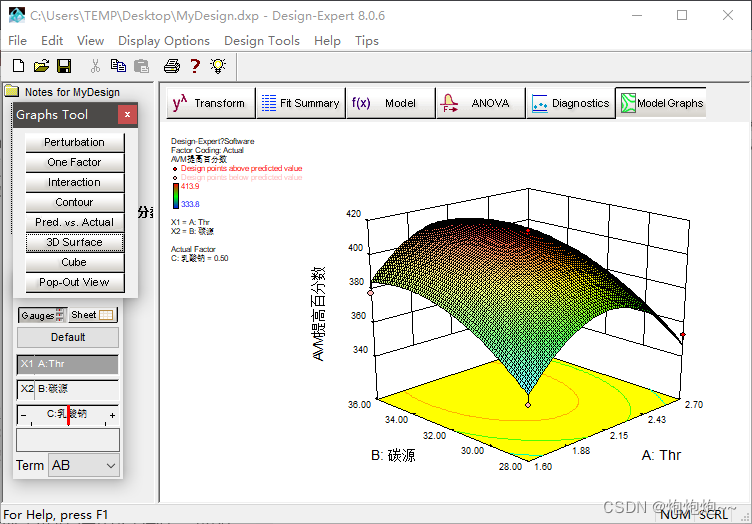Click the Cube graph button
Image resolution: width=752 pixels, height=524 pixels.
point(74,263)
